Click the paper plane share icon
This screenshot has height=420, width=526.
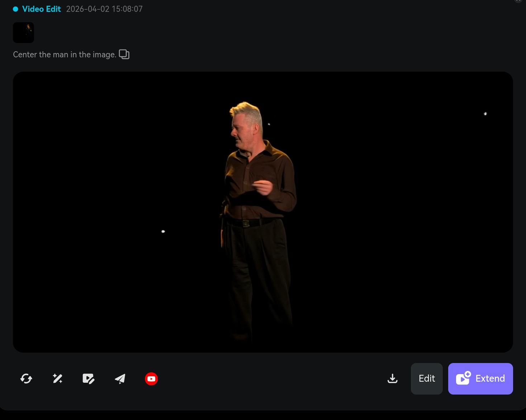point(120,378)
